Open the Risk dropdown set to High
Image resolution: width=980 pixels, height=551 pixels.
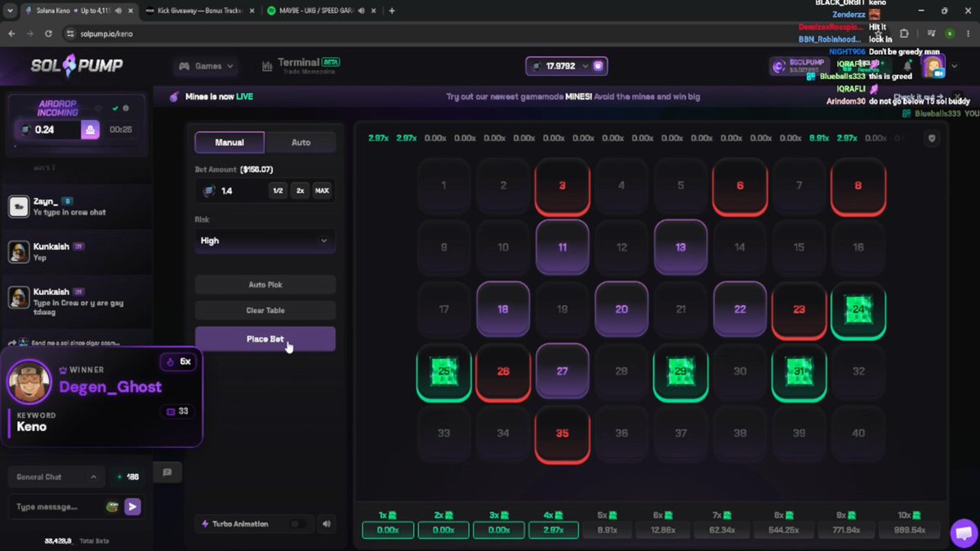click(265, 241)
